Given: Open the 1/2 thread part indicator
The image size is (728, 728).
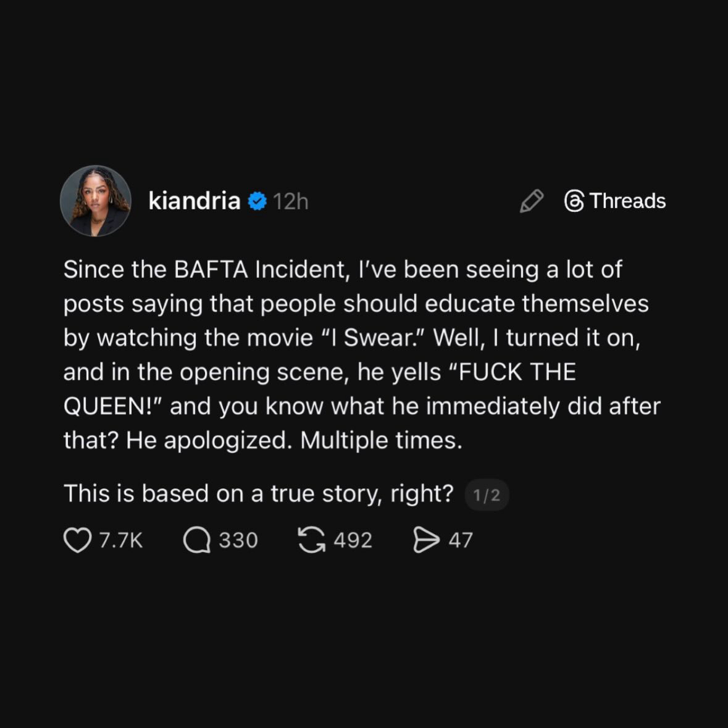Looking at the screenshot, I should (x=487, y=495).
